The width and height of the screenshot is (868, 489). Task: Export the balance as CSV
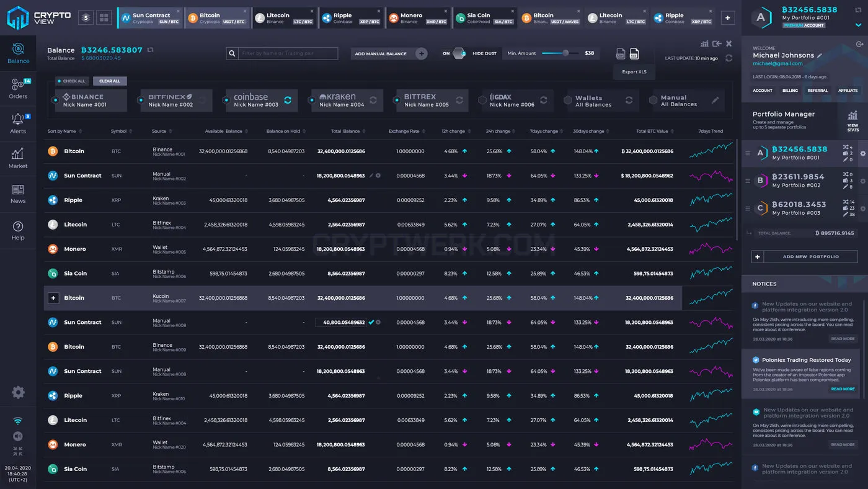pyautogui.click(x=621, y=54)
